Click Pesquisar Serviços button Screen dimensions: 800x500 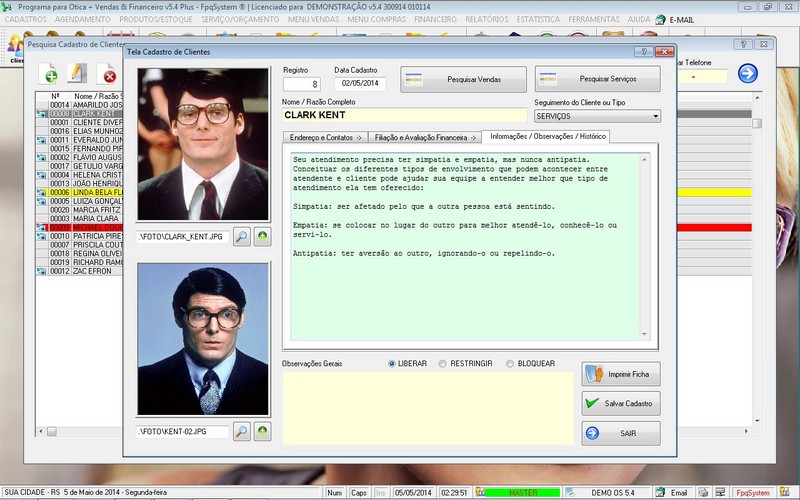click(x=597, y=79)
